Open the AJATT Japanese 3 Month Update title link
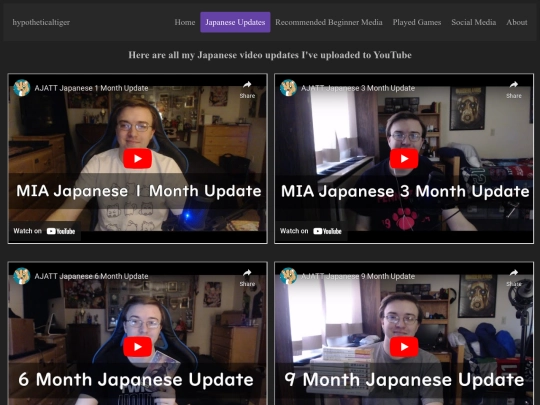Viewport: 540px width, 405px height. pos(358,88)
